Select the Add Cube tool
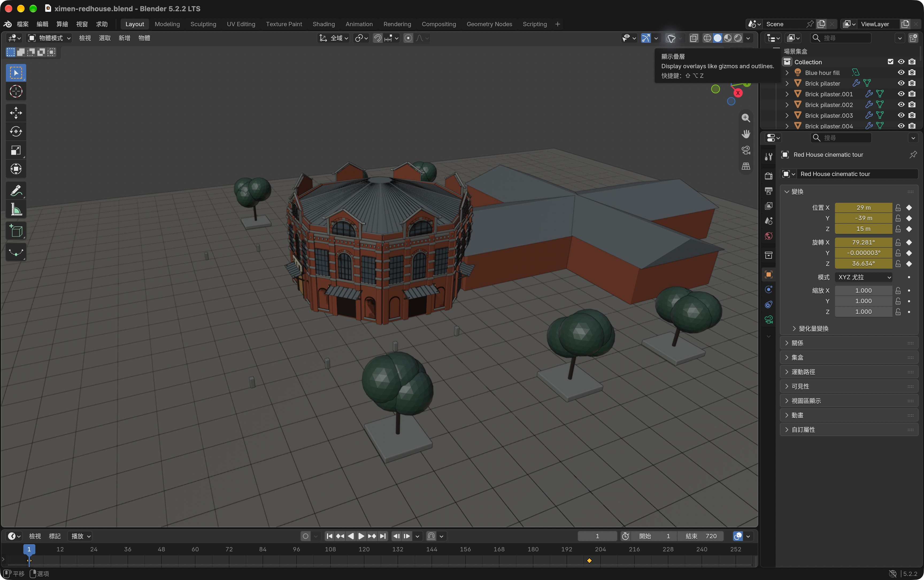 16,231
